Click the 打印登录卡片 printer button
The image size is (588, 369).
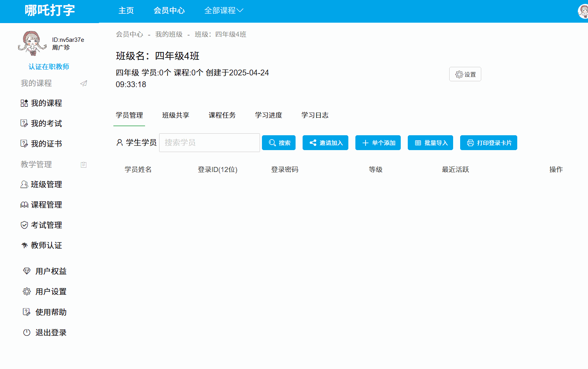pyautogui.click(x=488, y=143)
